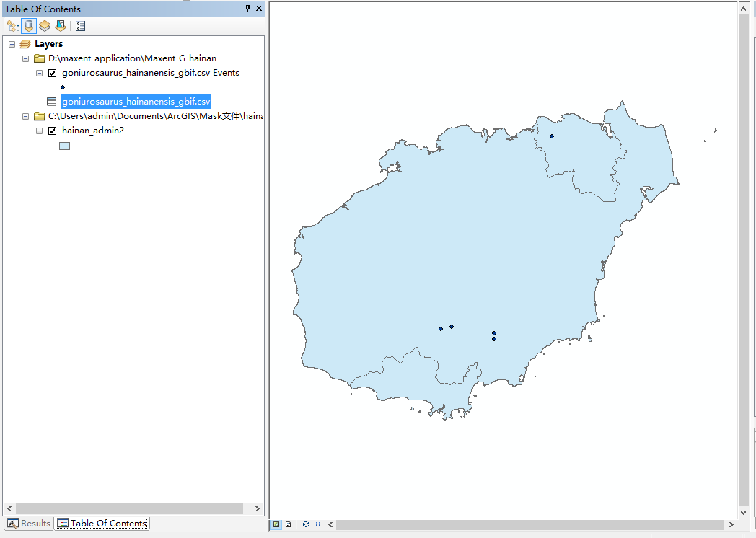Click map horizontal scrollbar left arrow
The height and width of the screenshot is (538, 756).
tap(330, 524)
